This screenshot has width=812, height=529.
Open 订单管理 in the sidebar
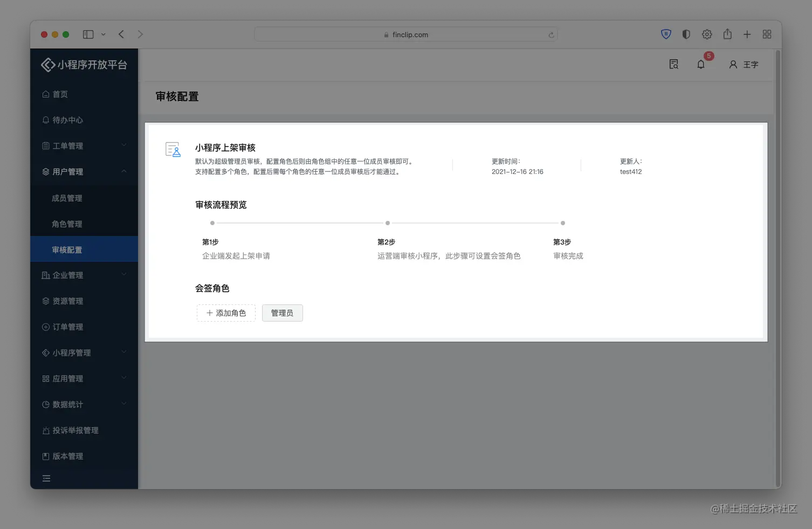(x=84, y=327)
